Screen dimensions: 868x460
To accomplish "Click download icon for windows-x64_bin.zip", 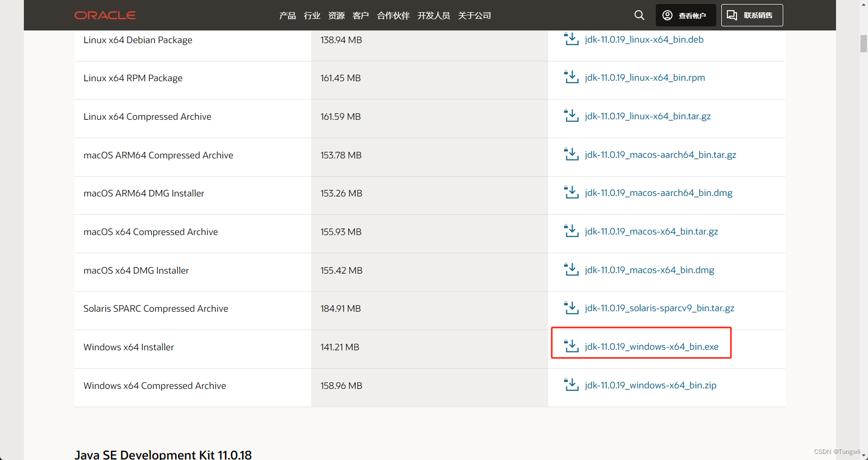I will click(x=572, y=385).
